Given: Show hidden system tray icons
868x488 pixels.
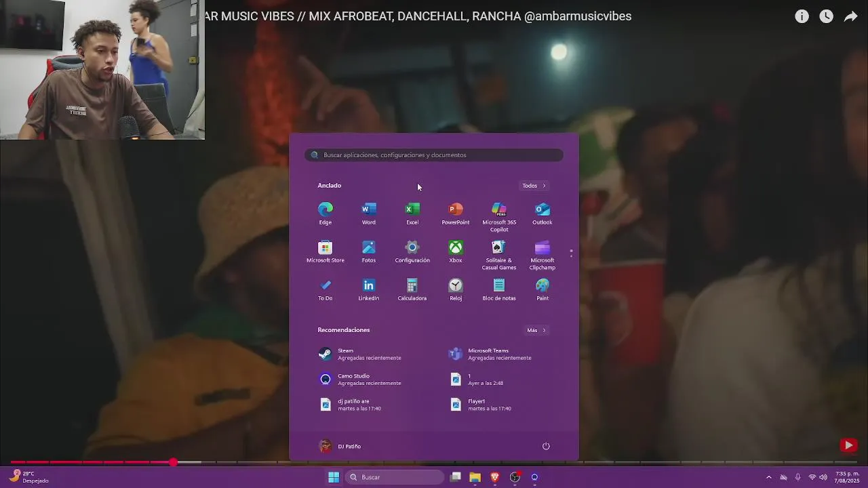Looking at the screenshot, I should [768, 477].
